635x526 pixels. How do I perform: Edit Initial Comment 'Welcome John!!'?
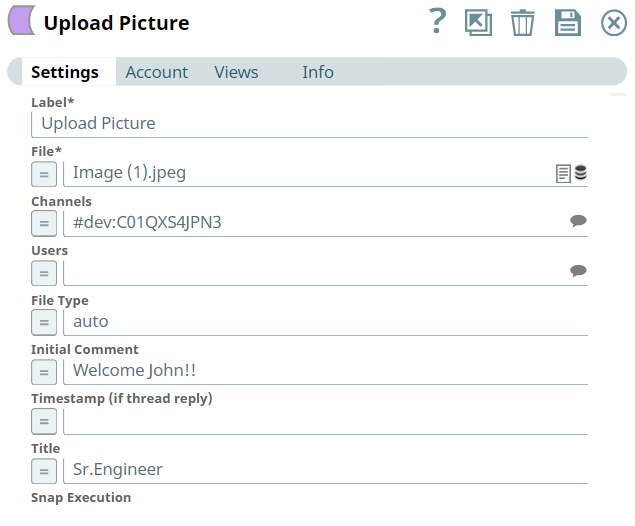click(x=326, y=371)
